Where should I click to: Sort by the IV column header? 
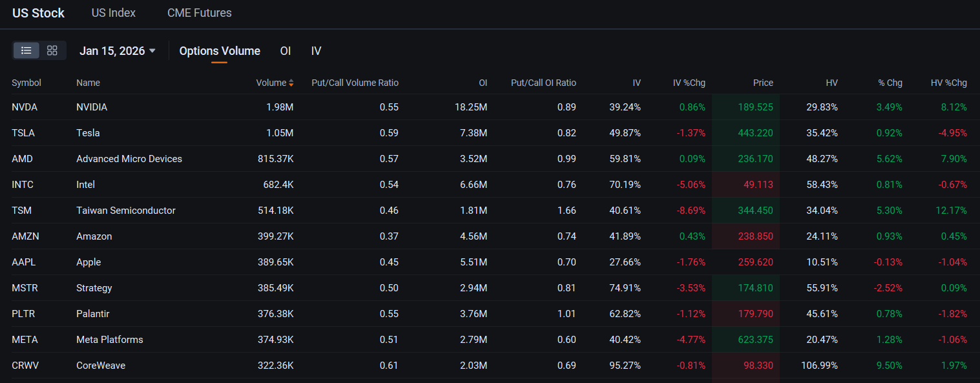(636, 83)
